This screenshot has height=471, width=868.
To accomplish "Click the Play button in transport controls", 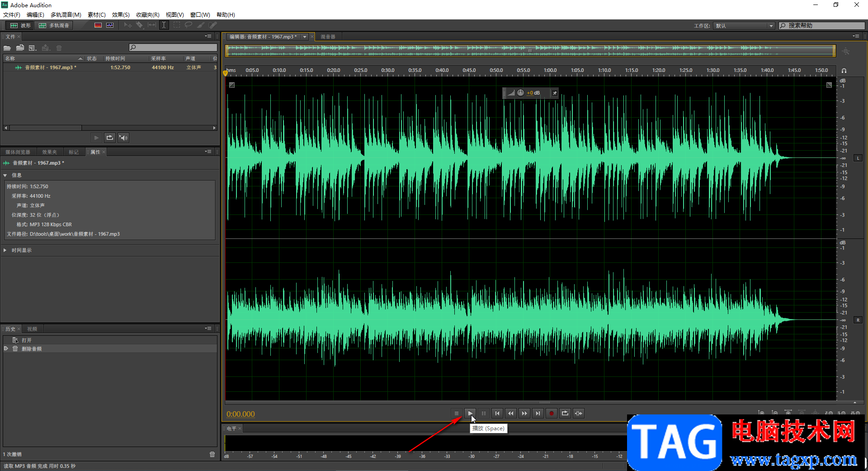I will pos(470,413).
